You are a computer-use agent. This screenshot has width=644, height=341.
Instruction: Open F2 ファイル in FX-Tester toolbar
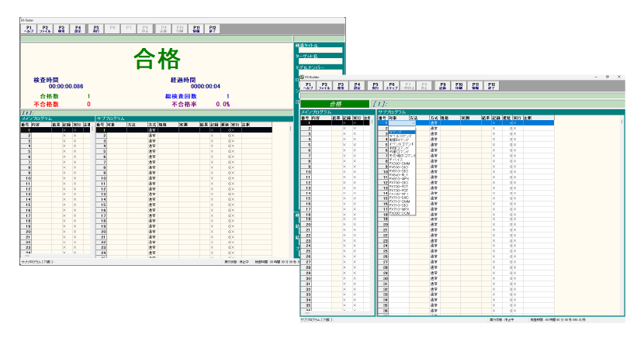(44, 29)
